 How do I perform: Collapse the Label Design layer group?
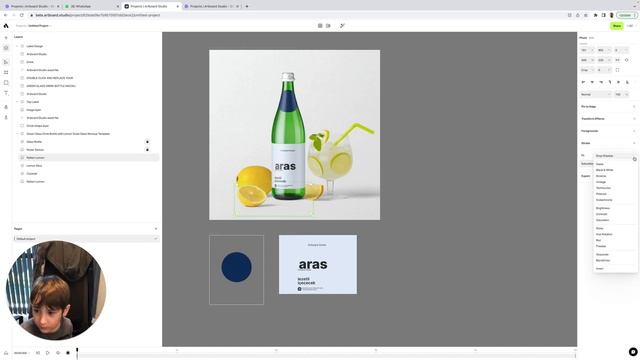pos(17,46)
